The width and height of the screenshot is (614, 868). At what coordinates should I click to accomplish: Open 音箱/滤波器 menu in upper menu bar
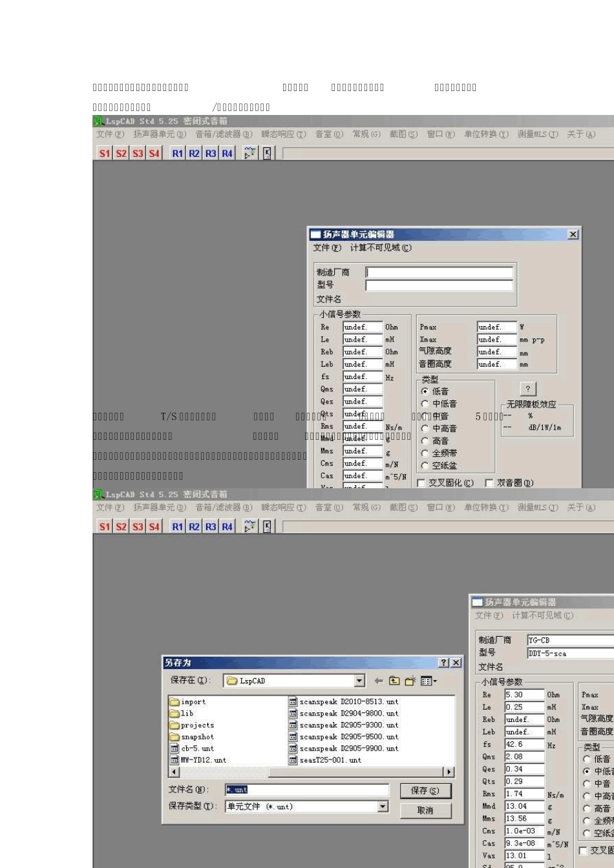coord(224,134)
